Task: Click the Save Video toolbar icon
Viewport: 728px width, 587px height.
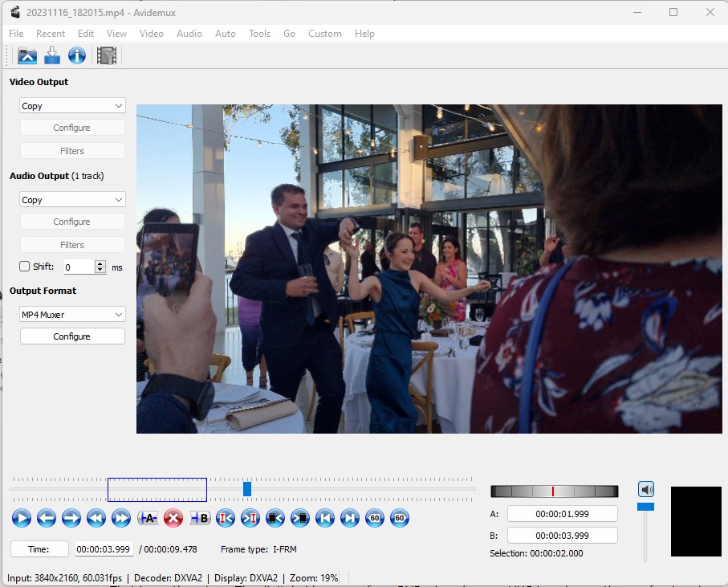Action: point(52,55)
